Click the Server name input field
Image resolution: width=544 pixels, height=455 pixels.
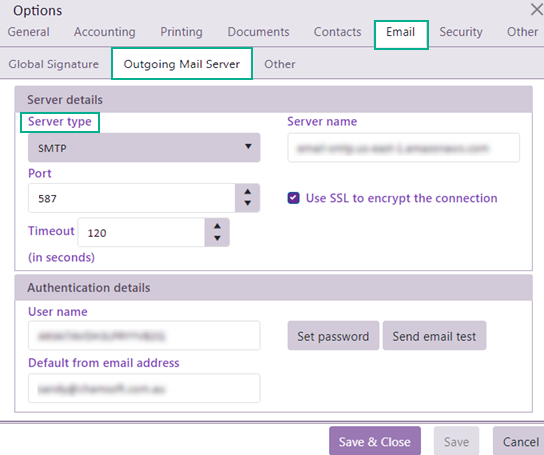[403, 148]
